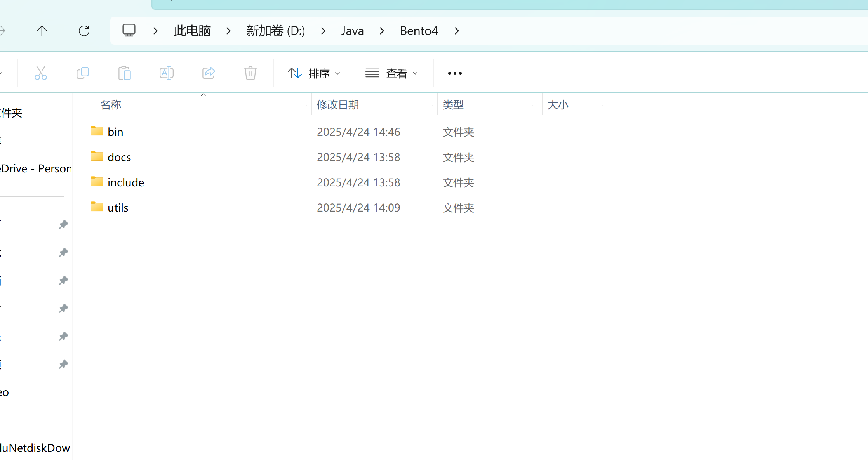
Task: Click the Share icon in toolbar
Action: coord(209,73)
